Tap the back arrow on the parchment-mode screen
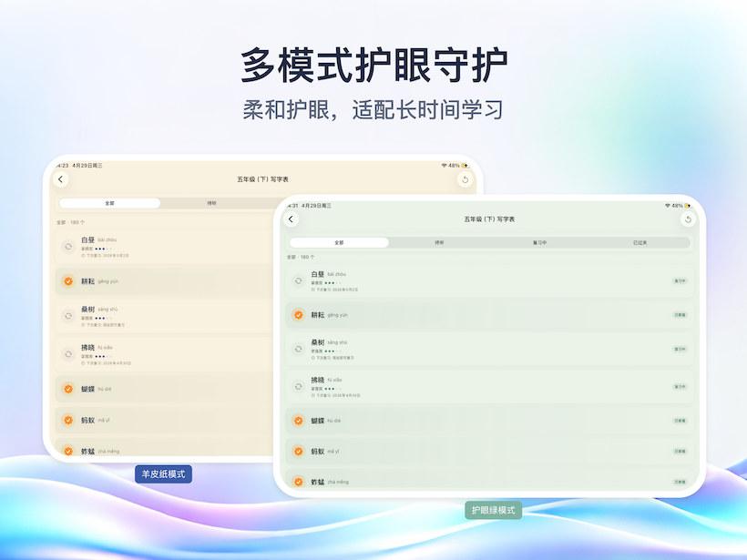The image size is (747, 560). tap(60, 179)
